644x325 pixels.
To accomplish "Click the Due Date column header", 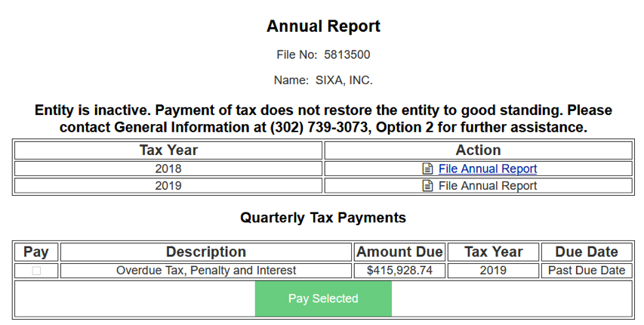I will tap(587, 252).
